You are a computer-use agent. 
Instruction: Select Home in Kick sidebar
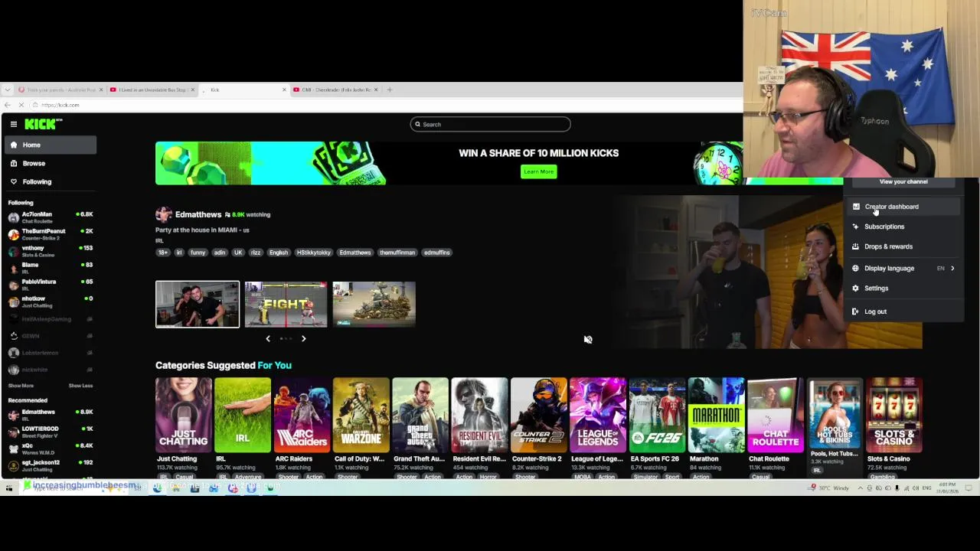click(x=51, y=145)
